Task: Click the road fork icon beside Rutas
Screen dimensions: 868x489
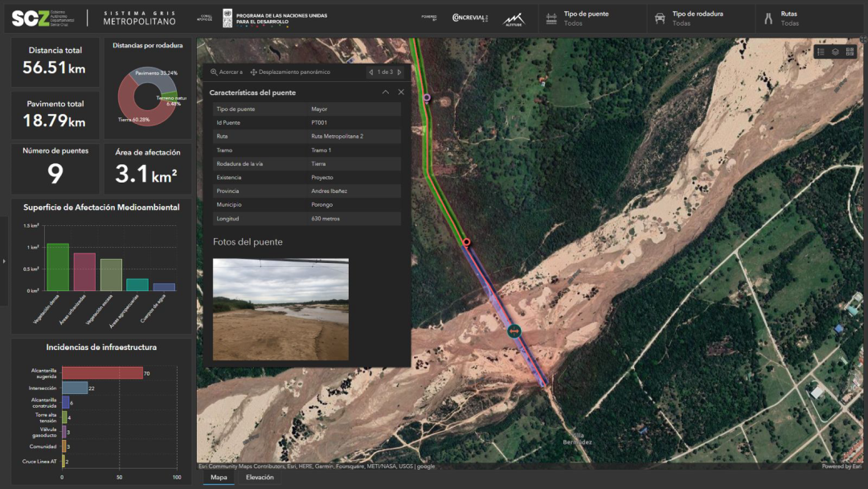Action: [768, 18]
